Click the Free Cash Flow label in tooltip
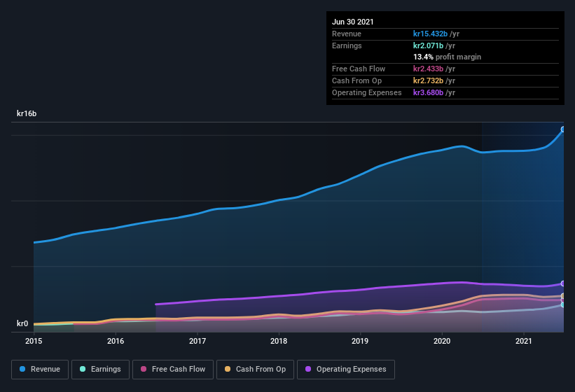 point(359,69)
